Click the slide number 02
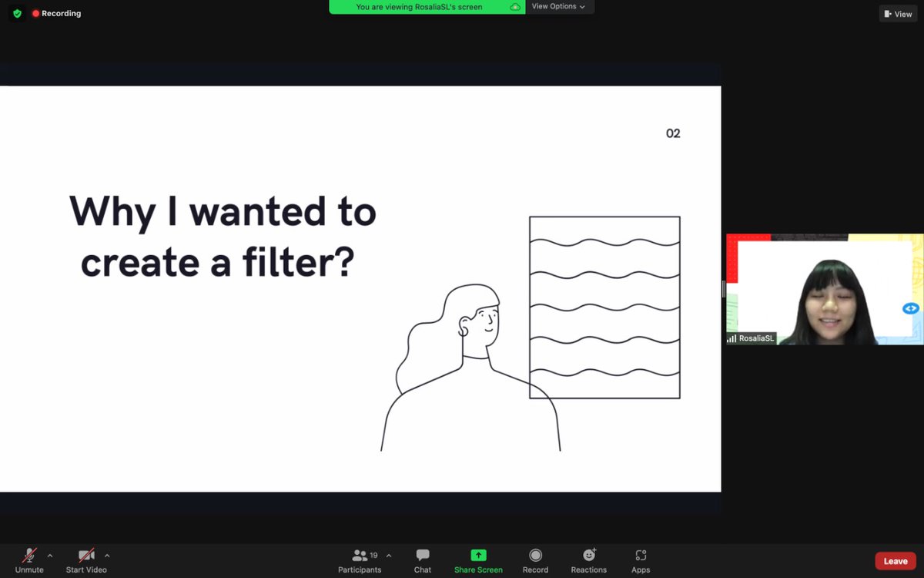 coord(673,133)
